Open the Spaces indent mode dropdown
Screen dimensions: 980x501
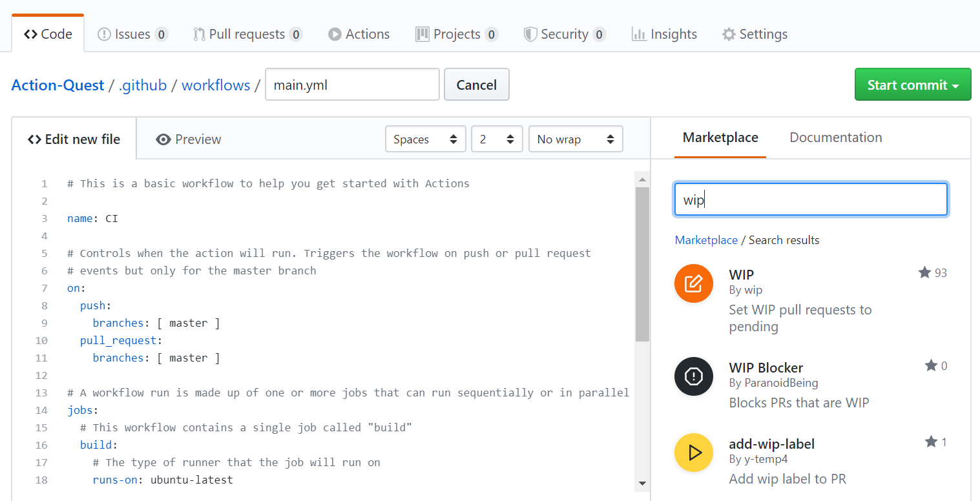coord(426,139)
